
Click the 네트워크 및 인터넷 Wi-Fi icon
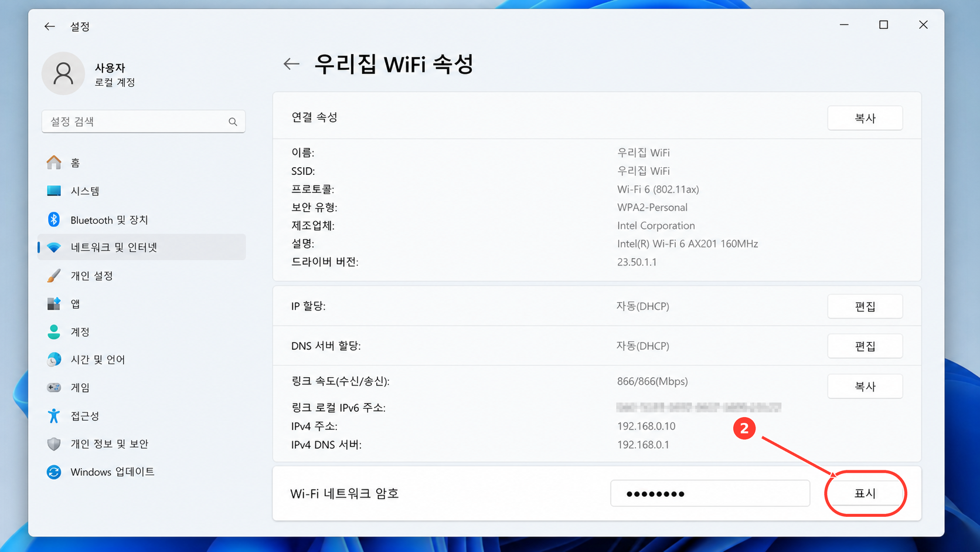tap(54, 248)
